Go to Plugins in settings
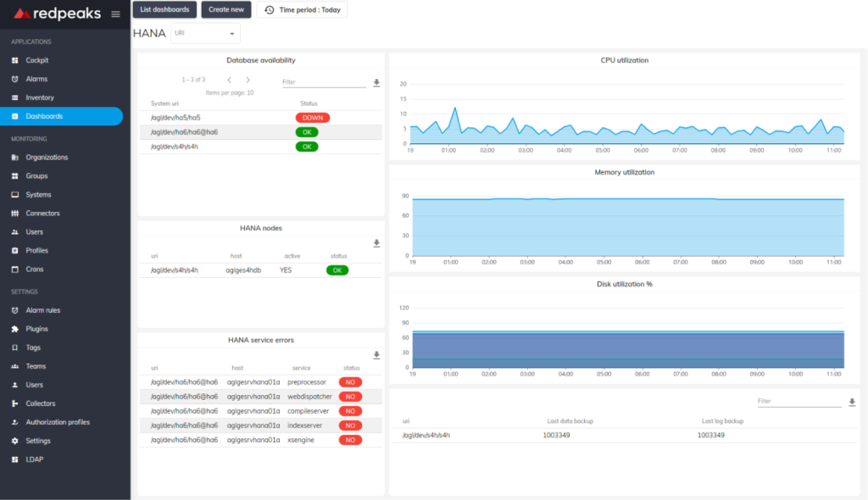Screen dimensions: 868x500 [36, 329]
